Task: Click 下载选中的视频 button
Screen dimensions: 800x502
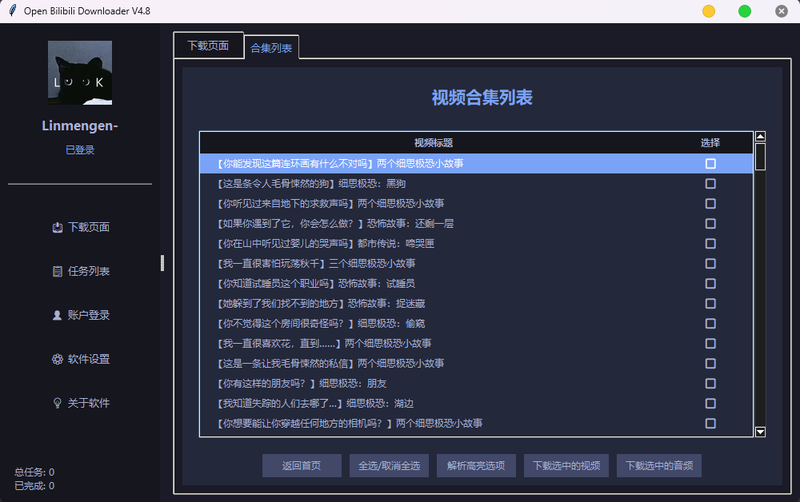Action: (x=566, y=465)
